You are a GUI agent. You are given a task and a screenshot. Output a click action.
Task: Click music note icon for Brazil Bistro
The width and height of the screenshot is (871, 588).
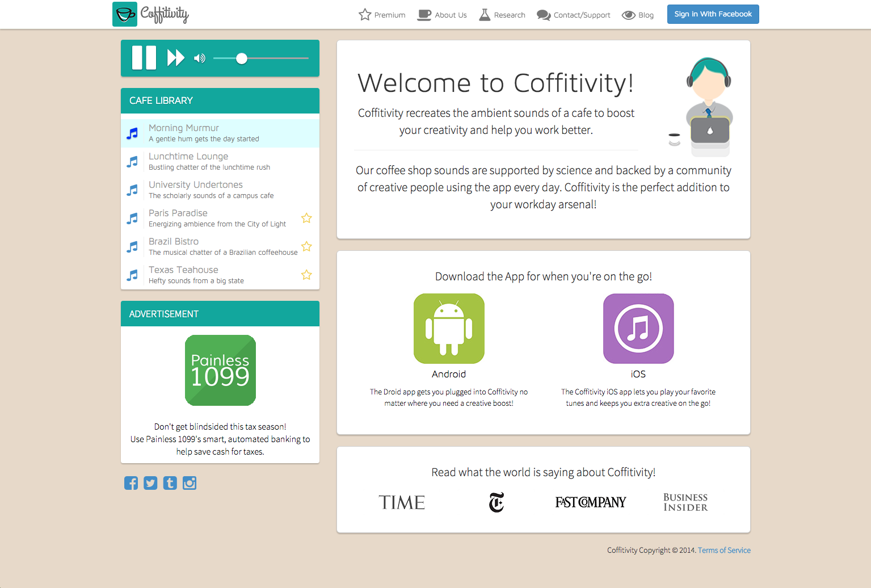[x=132, y=247]
